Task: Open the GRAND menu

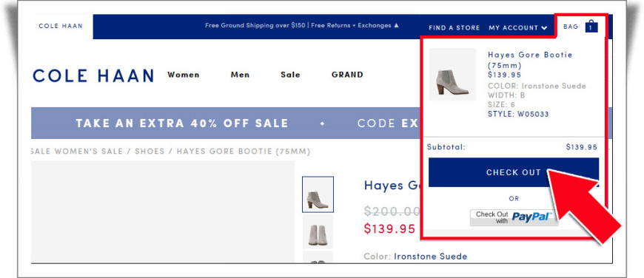Action: [x=347, y=75]
